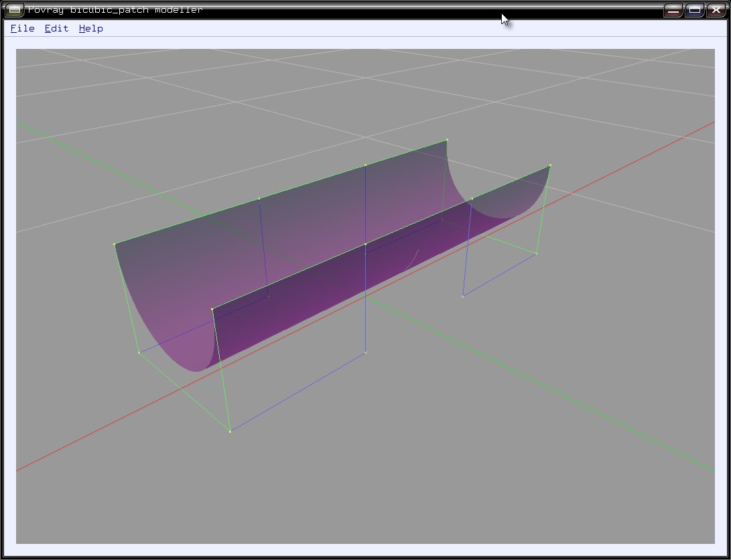
Task: Open the Edit menu
Action: (56, 28)
